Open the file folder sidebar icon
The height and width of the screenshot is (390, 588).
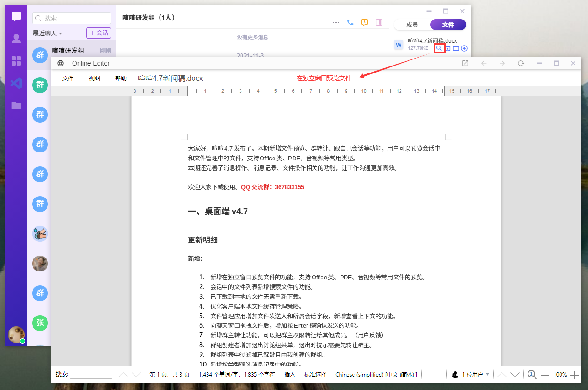[x=16, y=106]
